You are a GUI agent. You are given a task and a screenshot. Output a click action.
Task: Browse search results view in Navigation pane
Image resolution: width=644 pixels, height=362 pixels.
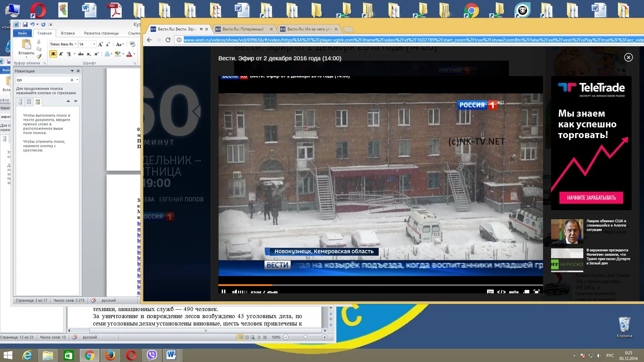click(38, 102)
